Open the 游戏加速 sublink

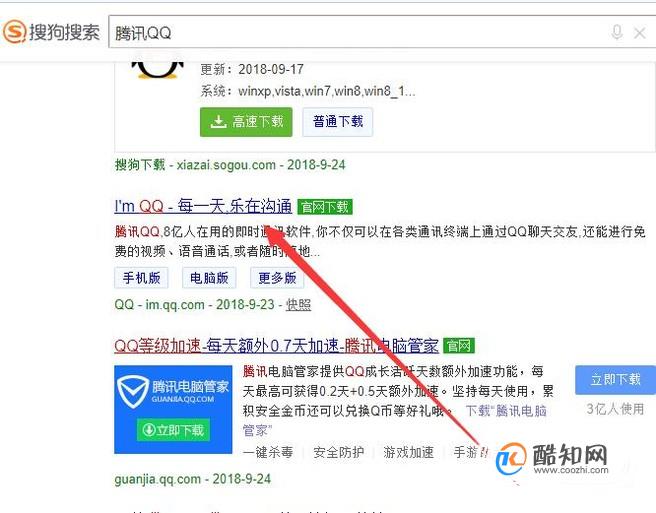[x=408, y=452]
